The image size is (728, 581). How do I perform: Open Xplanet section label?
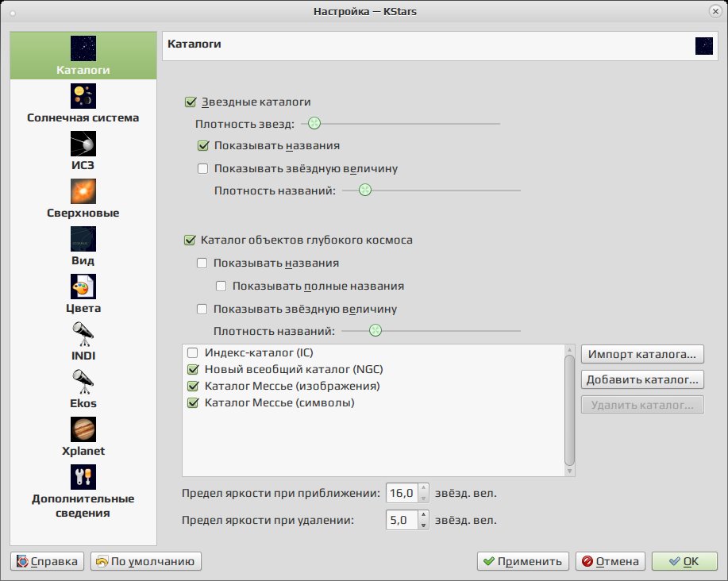[83, 451]
